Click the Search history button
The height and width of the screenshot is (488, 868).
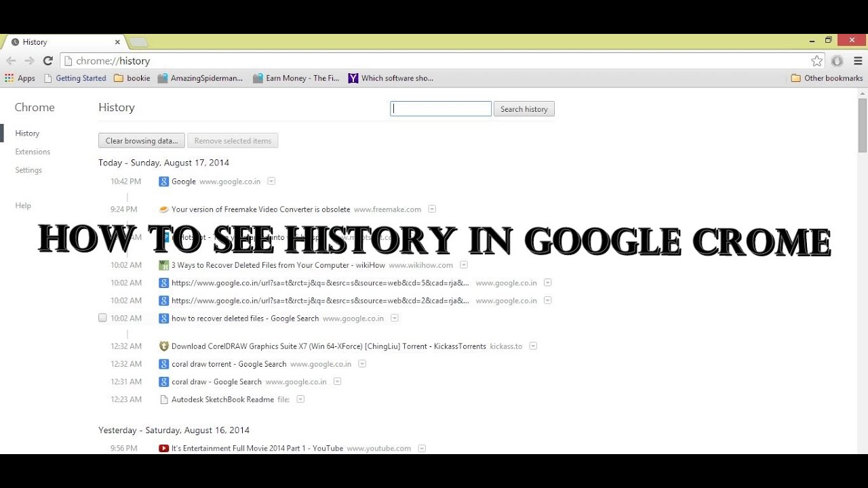(524, 109)
